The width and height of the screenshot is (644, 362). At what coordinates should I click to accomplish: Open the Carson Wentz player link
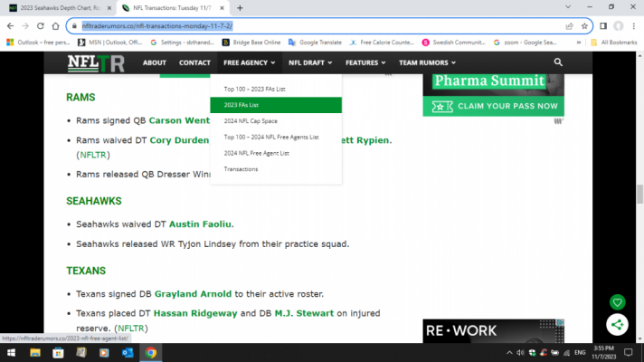(x=179, y=120)
